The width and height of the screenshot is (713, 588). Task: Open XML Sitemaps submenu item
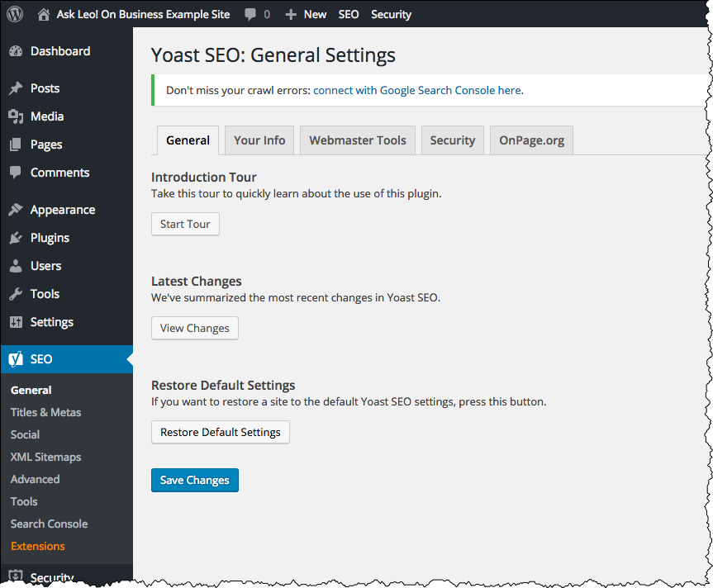coord(46,458)
